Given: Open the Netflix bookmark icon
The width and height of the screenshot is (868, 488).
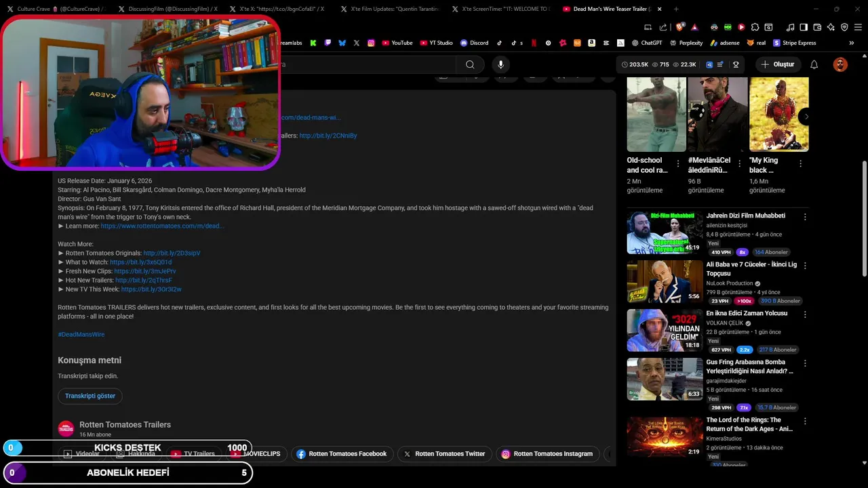Looking at the screenshot, I should [x=534, y=43].
